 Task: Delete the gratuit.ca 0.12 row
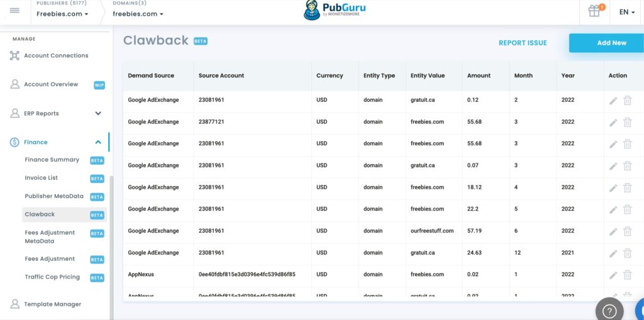[x=627, y=100]
